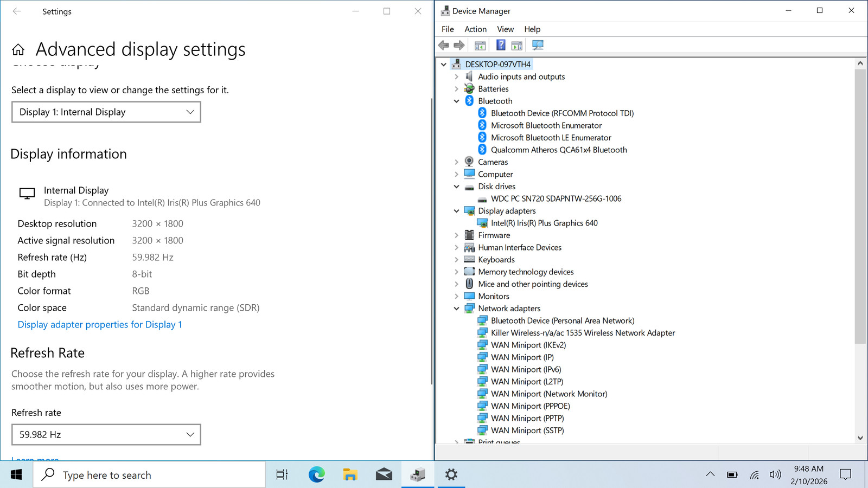Expand the Audio inputs and outputs node
This screenshot has width=868, height=488.
point(456,76)
